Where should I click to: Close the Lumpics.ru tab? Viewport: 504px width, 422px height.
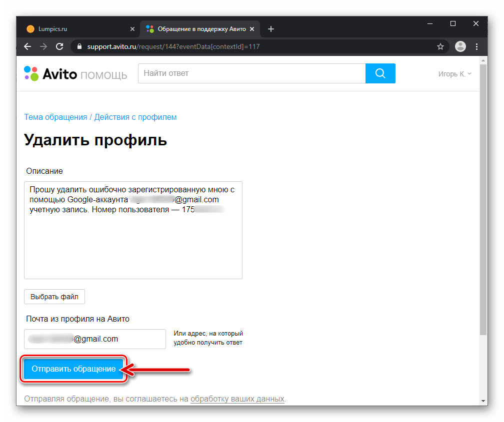click(132, 29)
